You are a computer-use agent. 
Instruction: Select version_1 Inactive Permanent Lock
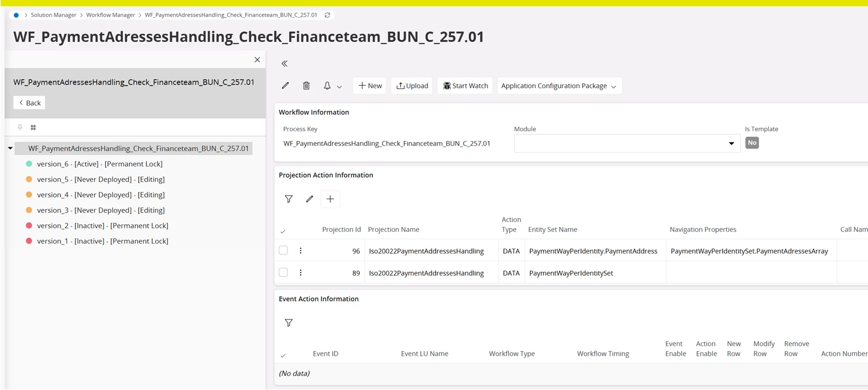pyautogui.click(x=102, y=241)
